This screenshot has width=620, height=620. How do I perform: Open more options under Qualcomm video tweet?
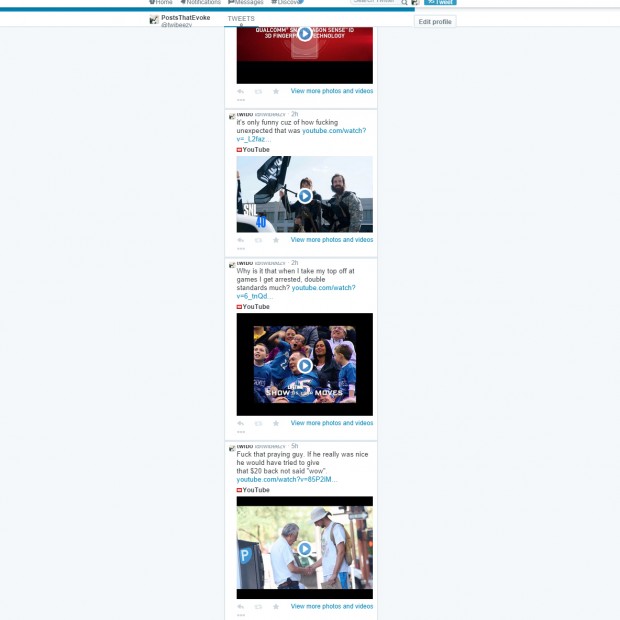click(x=240, y=100)
